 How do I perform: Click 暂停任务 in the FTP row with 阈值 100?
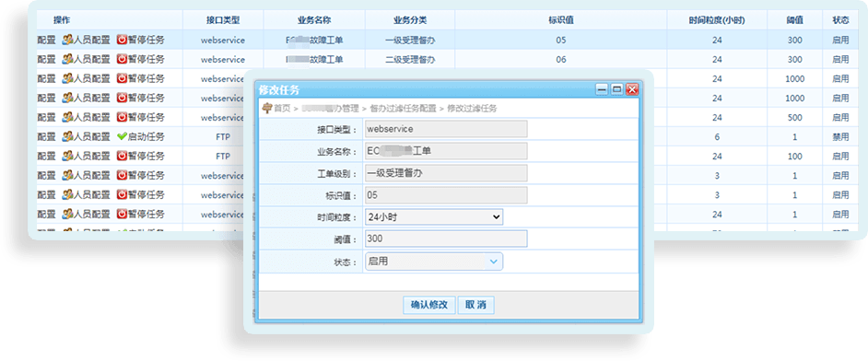click(141, 156)
